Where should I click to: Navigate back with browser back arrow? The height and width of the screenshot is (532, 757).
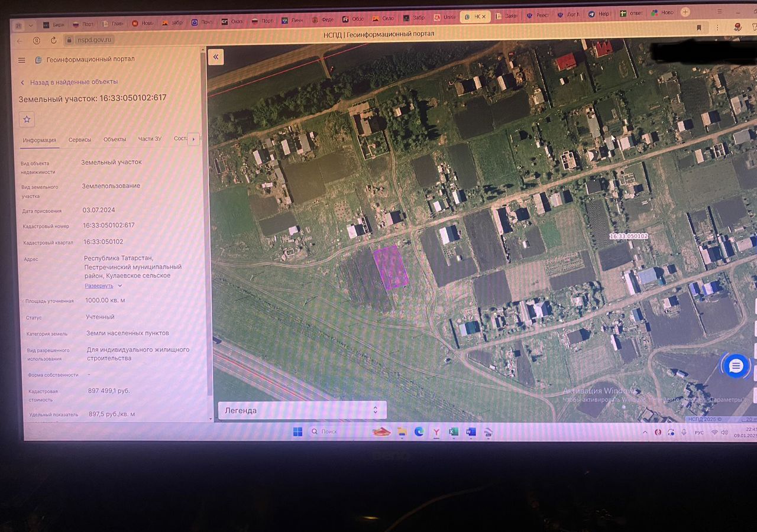19,41
